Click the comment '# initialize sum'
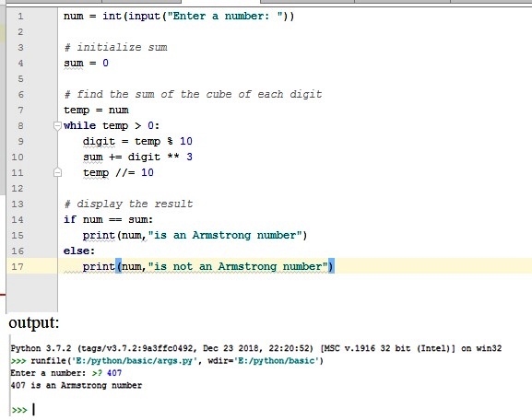Image resolution: width=532 pixels, height=420 pixels. (115, 47)
